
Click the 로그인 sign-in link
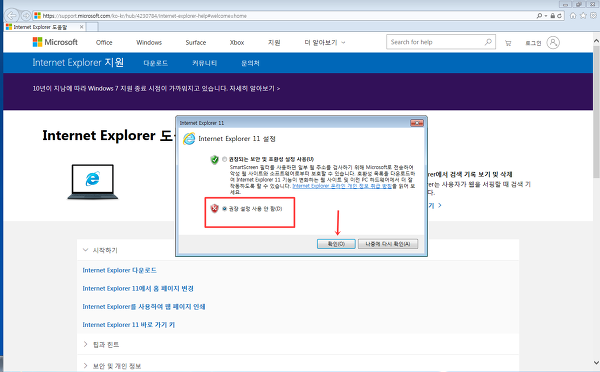pos(533,43)
